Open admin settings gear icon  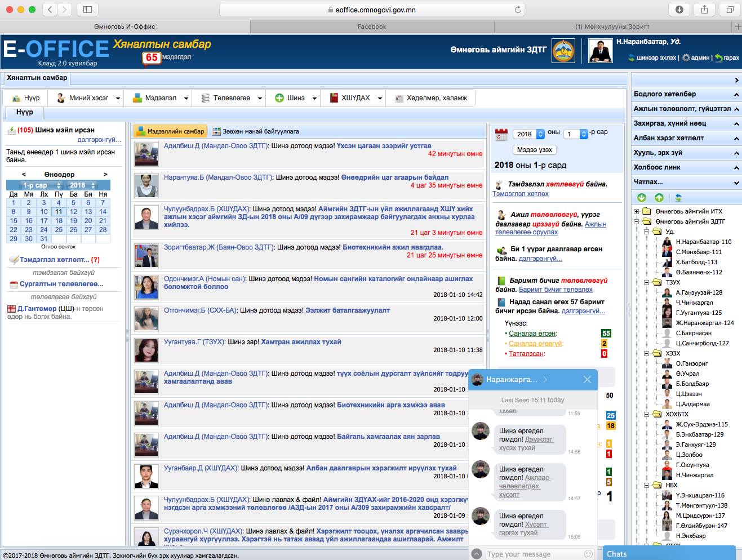pyautogui.click(x=686, y=58)
